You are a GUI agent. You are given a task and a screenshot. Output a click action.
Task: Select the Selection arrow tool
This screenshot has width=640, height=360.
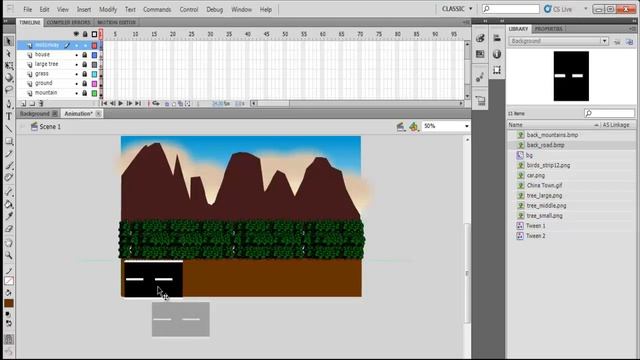(x=9, y=41)
